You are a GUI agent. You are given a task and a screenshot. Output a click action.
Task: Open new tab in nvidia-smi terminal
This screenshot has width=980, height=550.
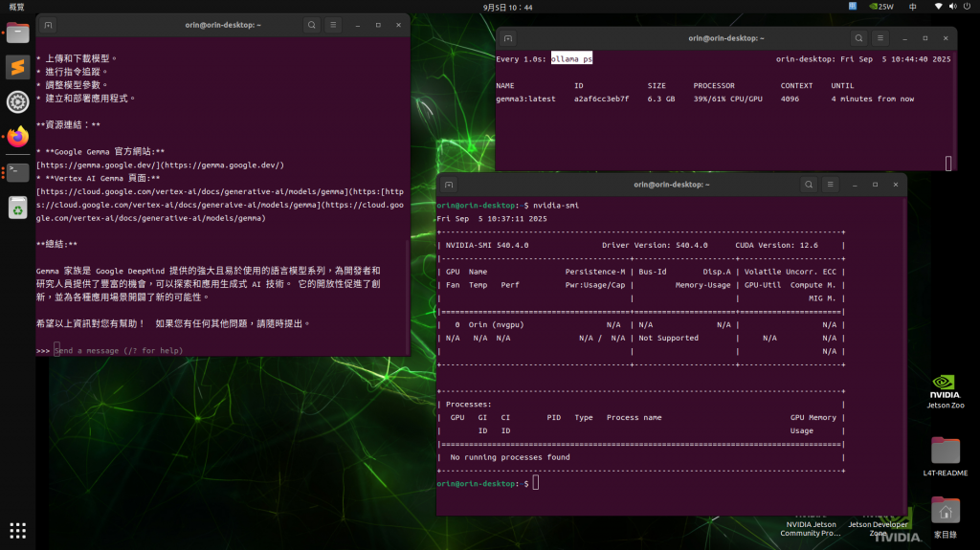point(449,185)
